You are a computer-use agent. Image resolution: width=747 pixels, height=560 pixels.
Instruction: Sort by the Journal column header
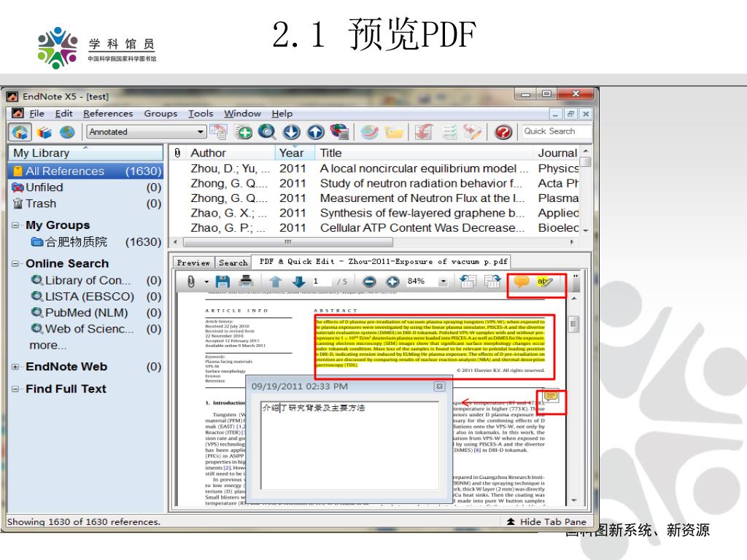click(557, 153)
